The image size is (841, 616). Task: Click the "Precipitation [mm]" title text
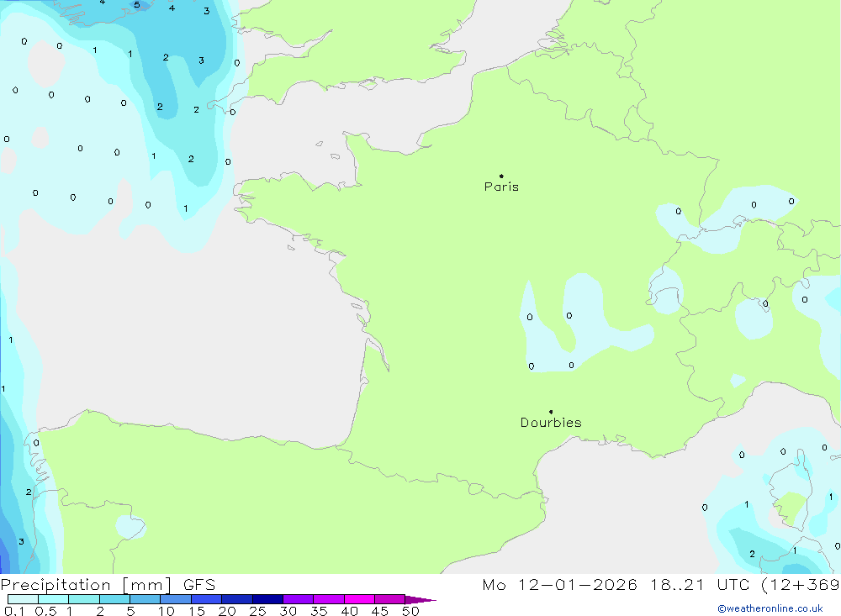click(86, 585)
